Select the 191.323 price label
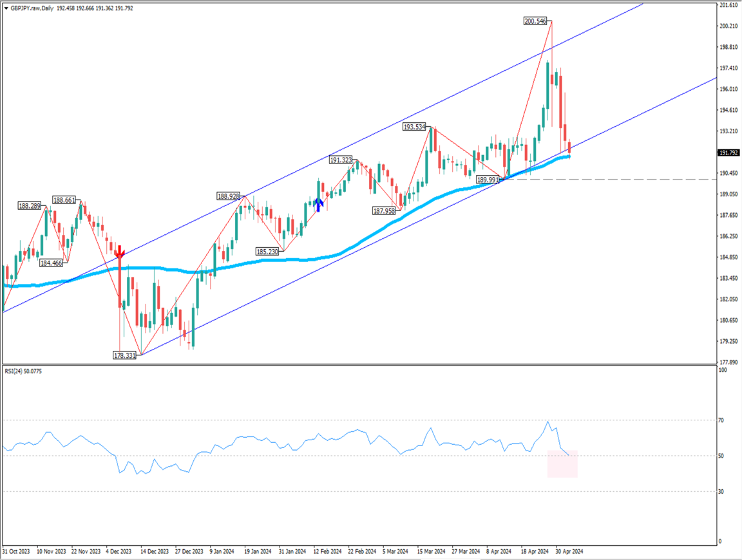 click(340, 160)
